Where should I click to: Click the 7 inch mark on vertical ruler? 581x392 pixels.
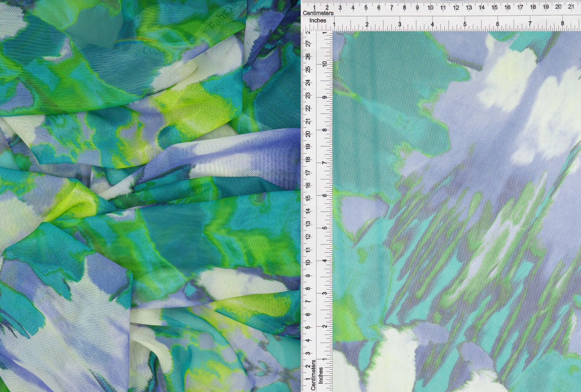[x=325, y=163]
